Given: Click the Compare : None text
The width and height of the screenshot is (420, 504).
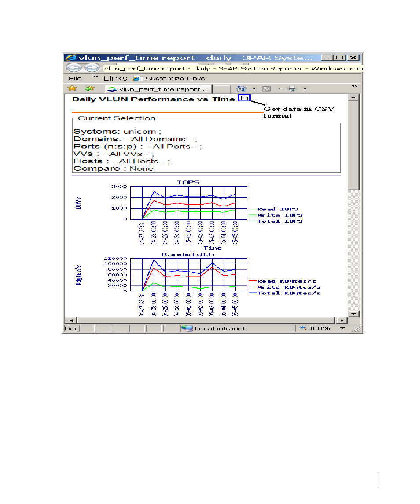Looking at the screenshot, I should [x=114, y=169].
